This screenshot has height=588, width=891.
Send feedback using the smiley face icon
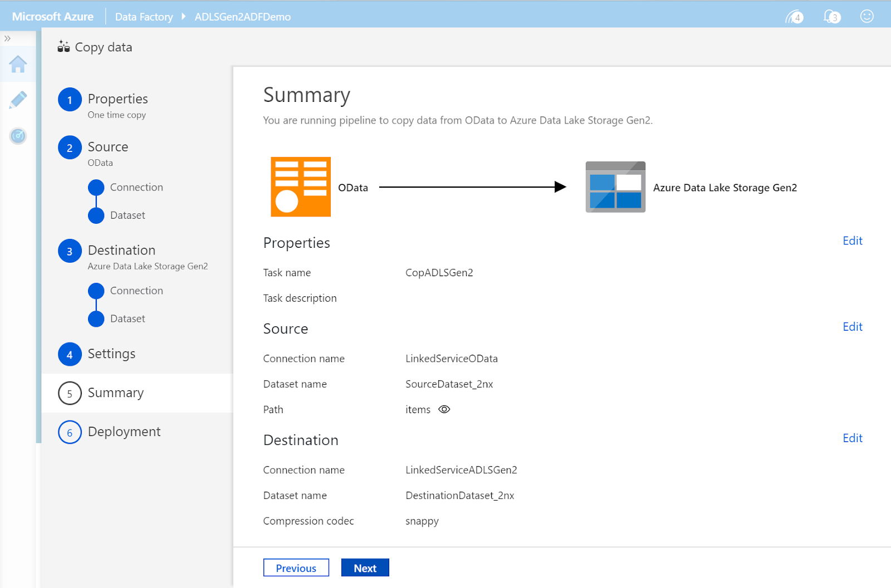(866, 16)
